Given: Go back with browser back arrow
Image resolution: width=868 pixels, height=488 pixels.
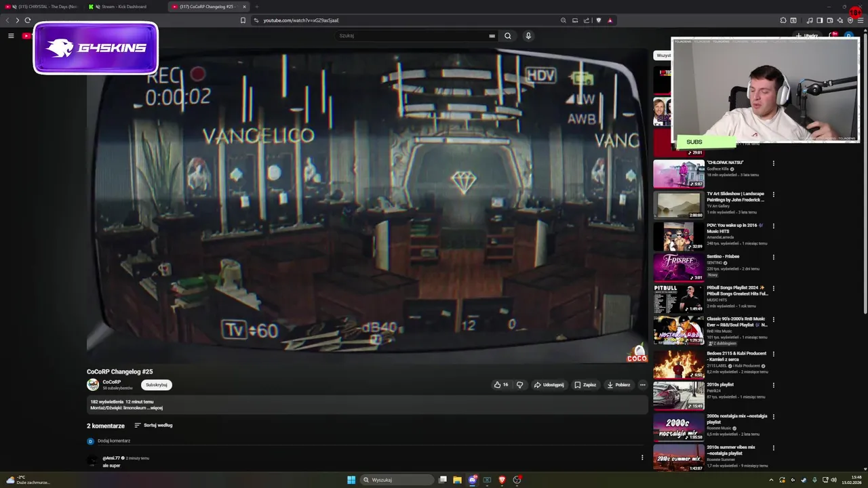Looking at the screenshot, I should [7, 20].
